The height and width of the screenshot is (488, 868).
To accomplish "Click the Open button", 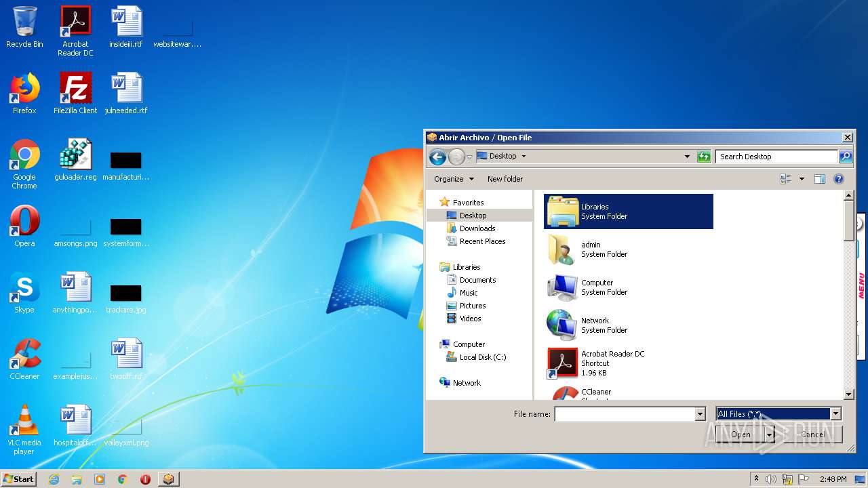I will [x=741, y=434].
